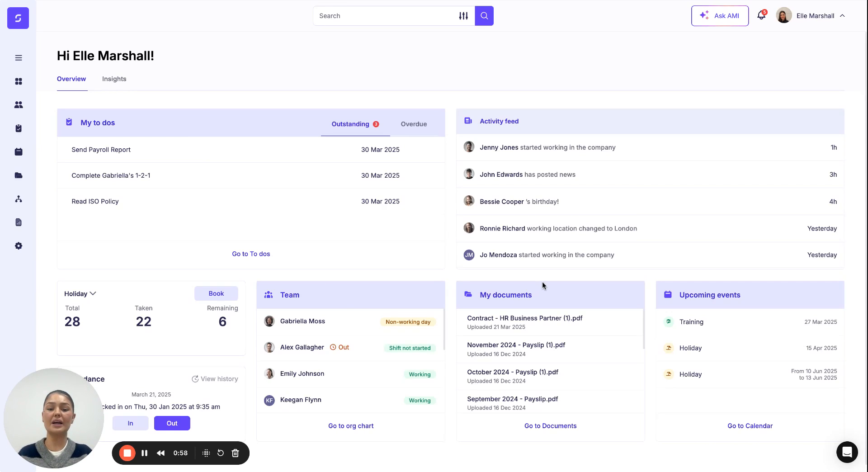Open the notifications bell

[760, 15]
